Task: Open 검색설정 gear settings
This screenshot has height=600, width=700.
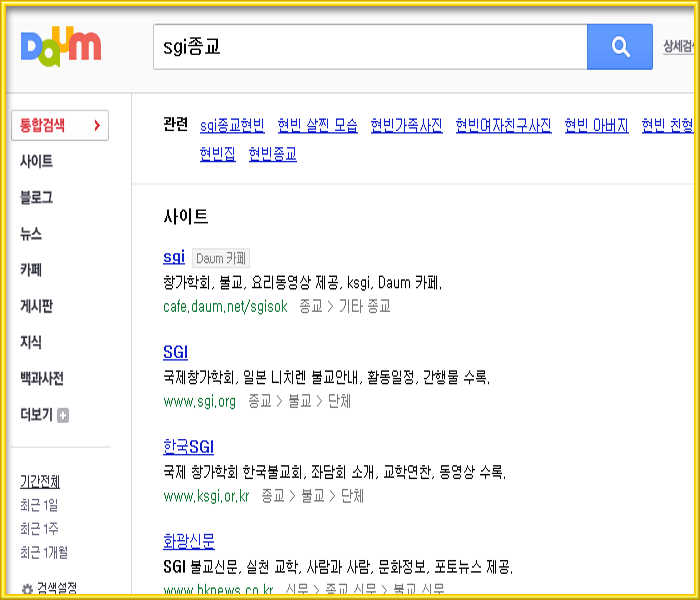Action: point(49,588)
